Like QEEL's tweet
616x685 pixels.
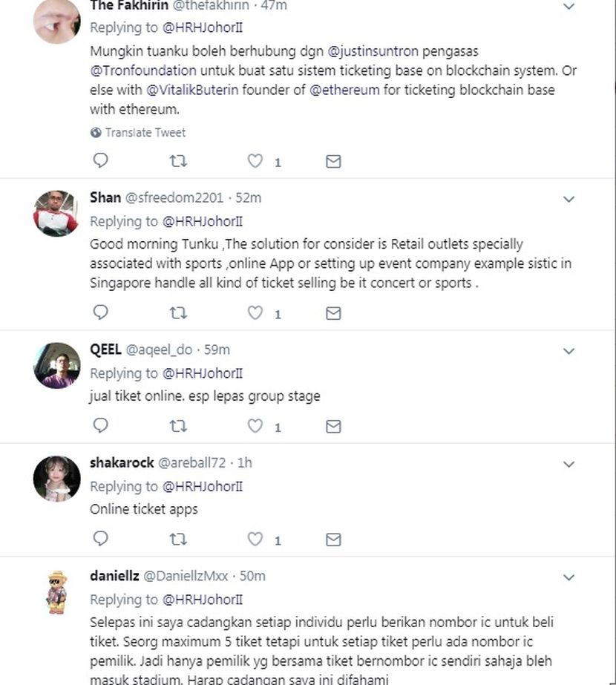tap(255, 426)
